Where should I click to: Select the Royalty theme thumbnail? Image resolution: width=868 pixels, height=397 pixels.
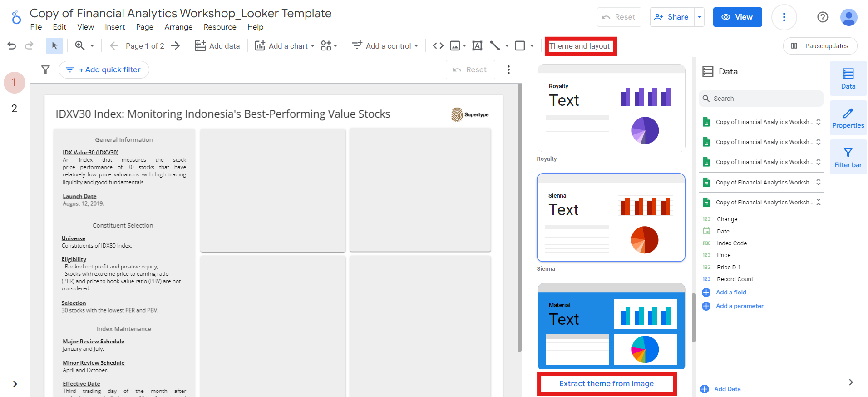[x=611, y=108]
